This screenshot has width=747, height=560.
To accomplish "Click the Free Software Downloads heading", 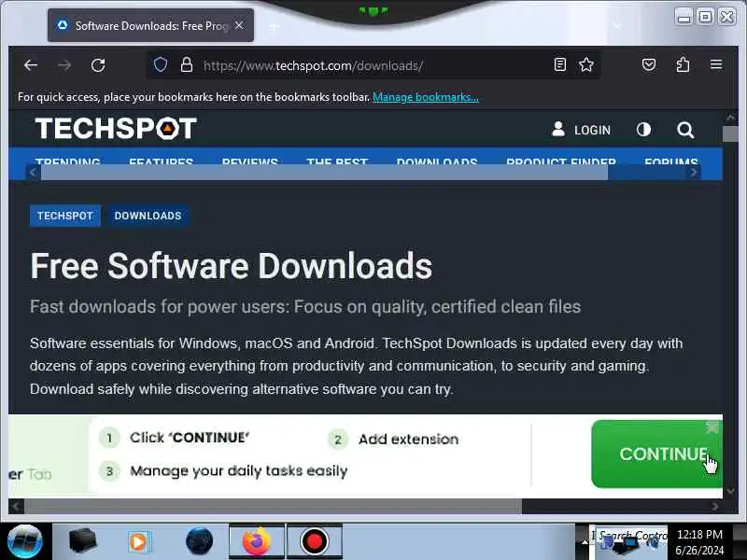I will click(x=231, y=266).
